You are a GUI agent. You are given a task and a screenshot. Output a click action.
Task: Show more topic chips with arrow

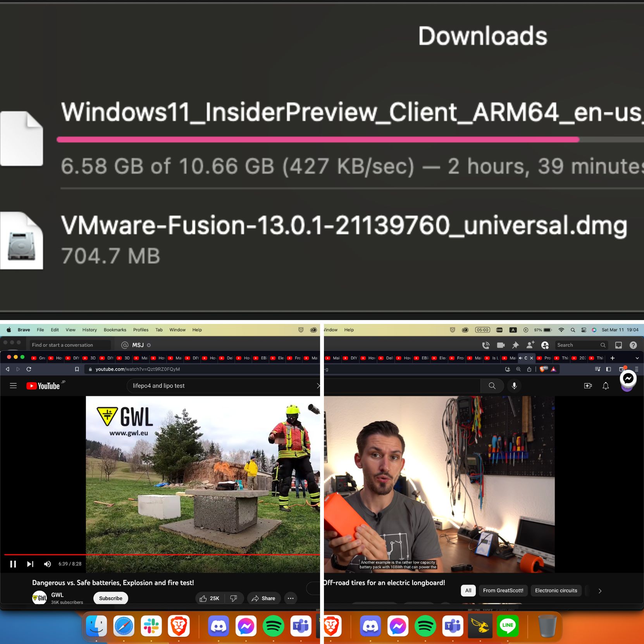[x=600, y=591]
